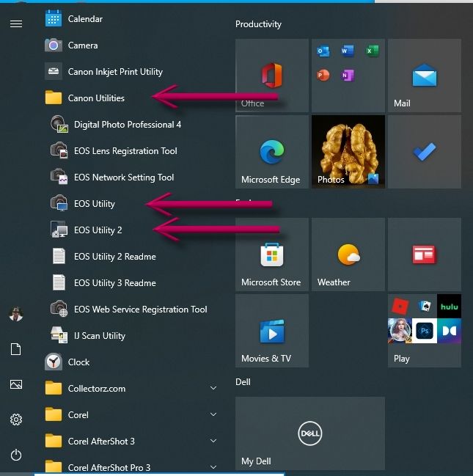Open Photoshop icon in the Play tile

pyautogui.click(x=425, y=331)
